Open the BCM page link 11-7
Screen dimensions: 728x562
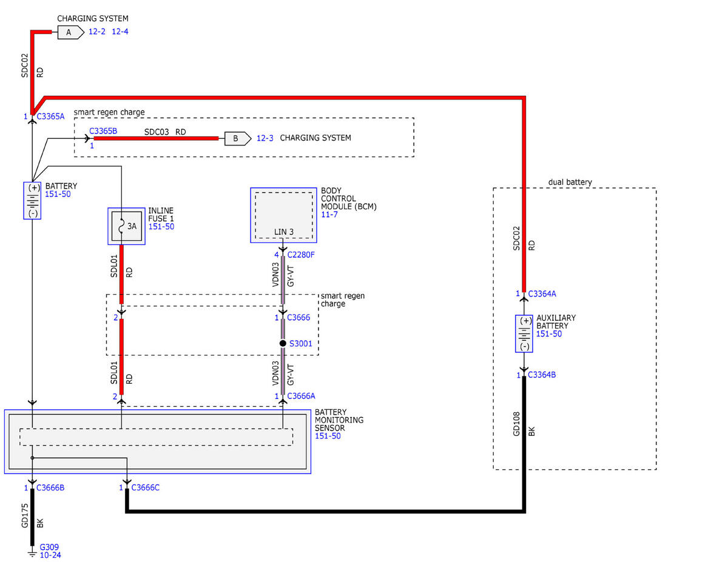tap(328, 215)
